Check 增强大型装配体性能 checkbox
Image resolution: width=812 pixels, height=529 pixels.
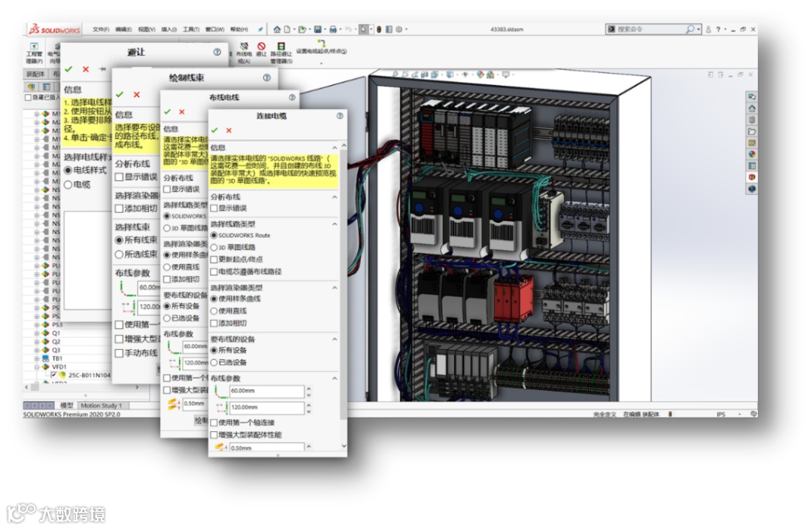[214, 435]
